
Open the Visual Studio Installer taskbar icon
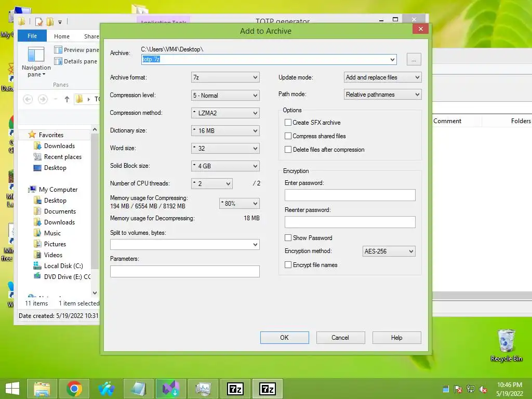(x=170, y=389)
